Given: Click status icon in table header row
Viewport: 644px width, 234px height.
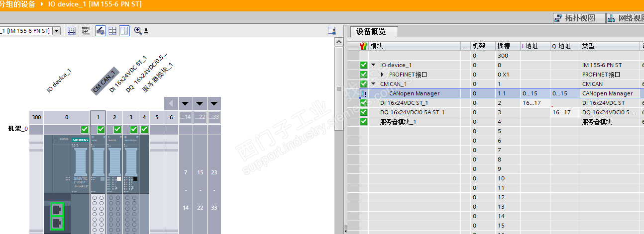Looking at the screenshot, I should click(363, 46).
